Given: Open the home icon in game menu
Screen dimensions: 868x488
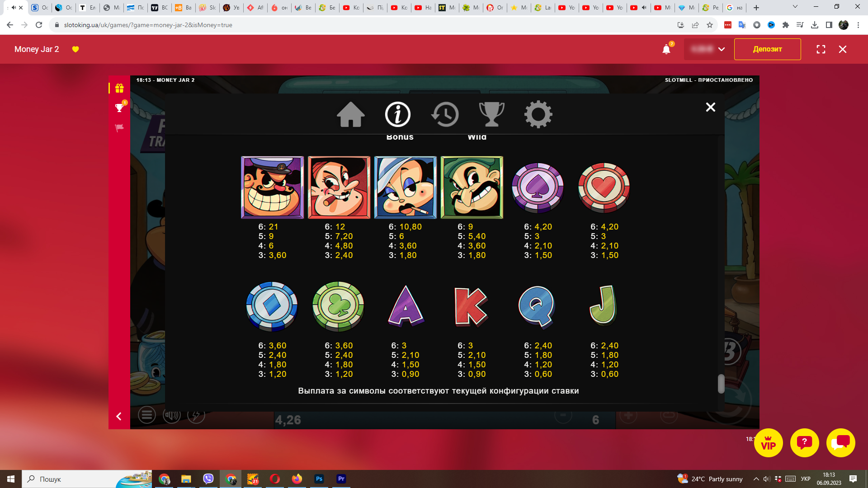Looking at the screenshot, I should pyautogui.click(x=350, y=114).
